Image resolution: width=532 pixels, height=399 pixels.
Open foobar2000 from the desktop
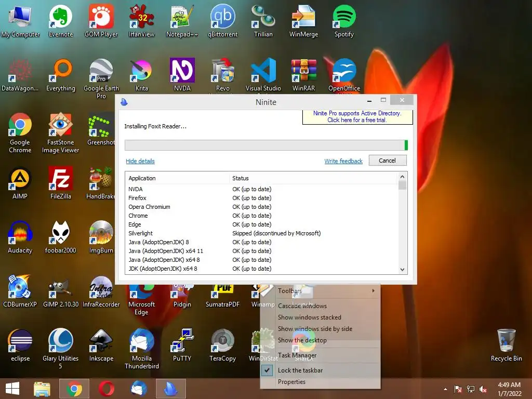pos(60,237)
